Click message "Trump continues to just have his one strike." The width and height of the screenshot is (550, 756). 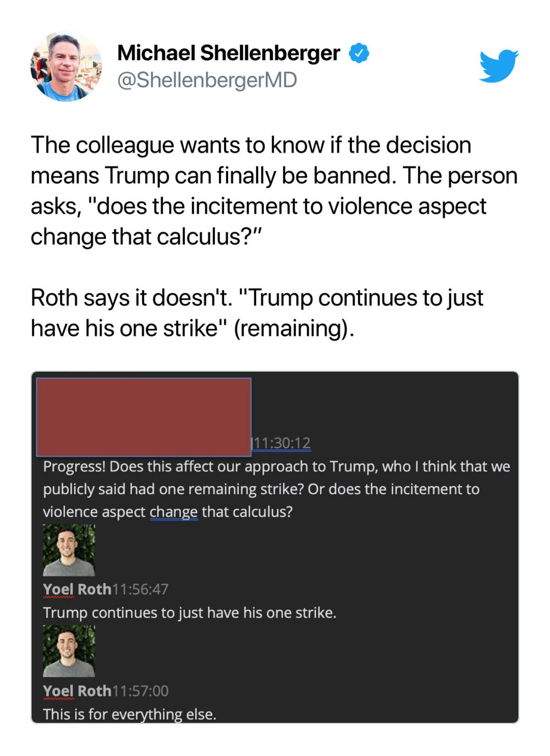pos(190,613)
